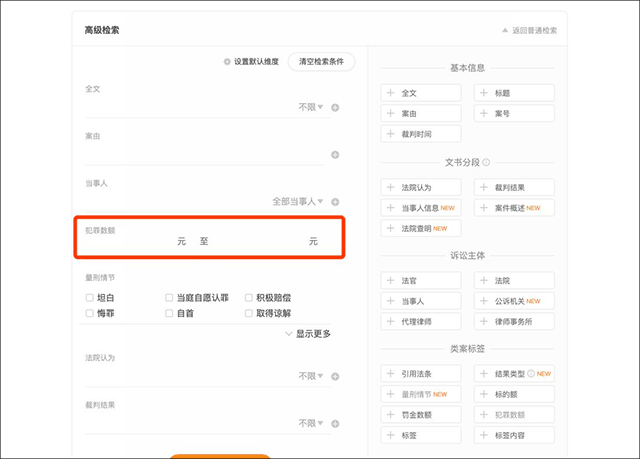Viewport: 640px width, 459px height.
Task: Click the minimum 犯罪数额 amount field
Action: [x=130, y=241]
